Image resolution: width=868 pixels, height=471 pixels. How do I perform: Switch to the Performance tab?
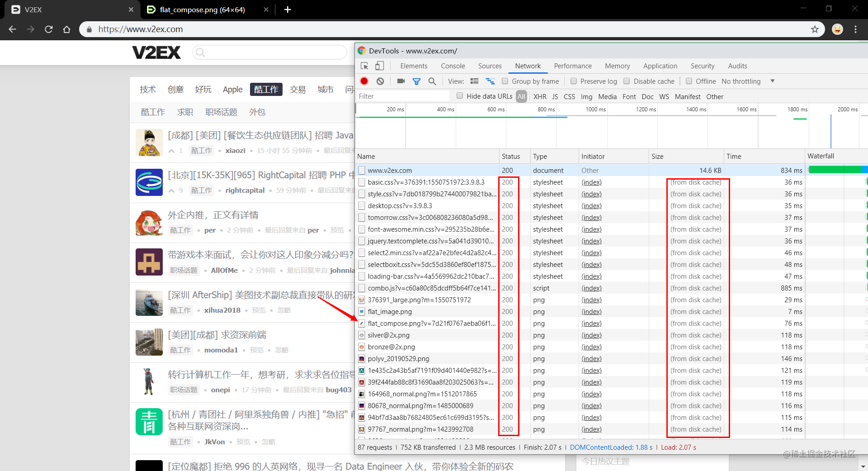(x=573, y=66)
